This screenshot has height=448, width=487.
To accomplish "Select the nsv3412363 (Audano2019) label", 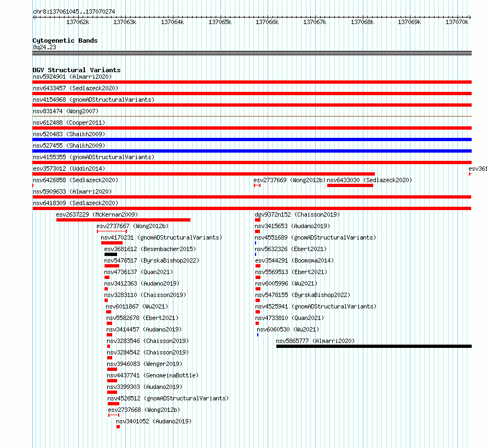I will 142,283.
